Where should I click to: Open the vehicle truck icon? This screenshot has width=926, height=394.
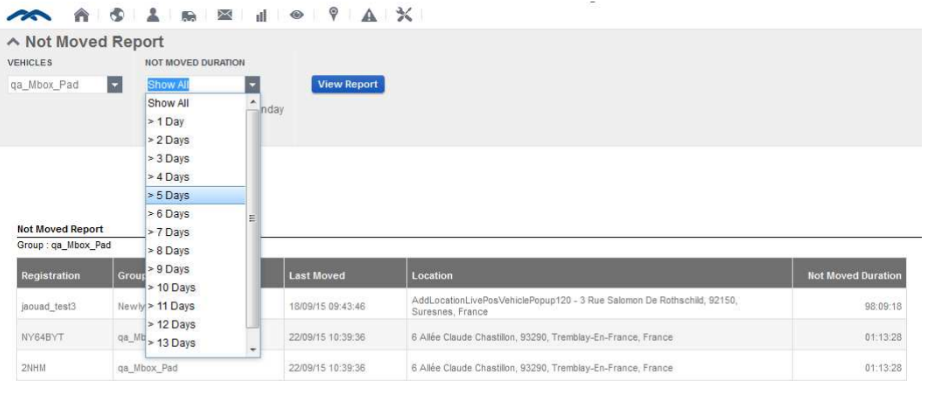[188, 16]
